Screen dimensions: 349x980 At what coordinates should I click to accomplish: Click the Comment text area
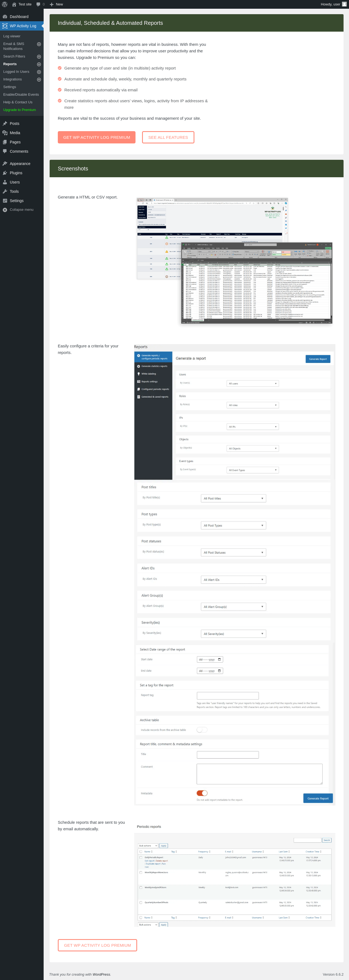click(x=260, y=774)
